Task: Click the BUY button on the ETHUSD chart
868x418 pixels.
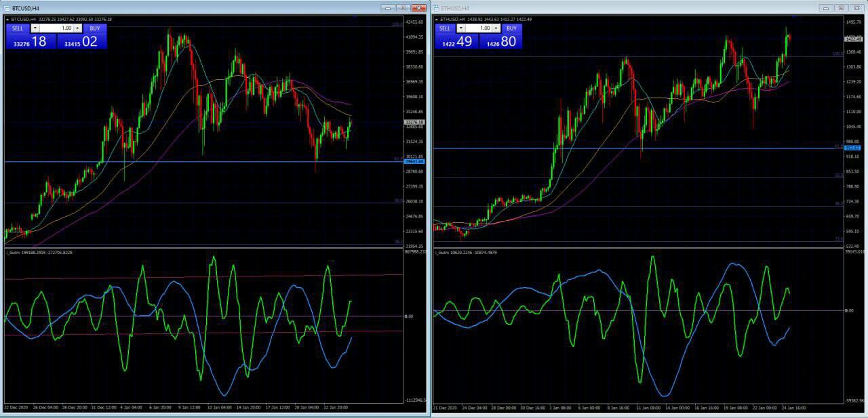Action: click(511, 28)
